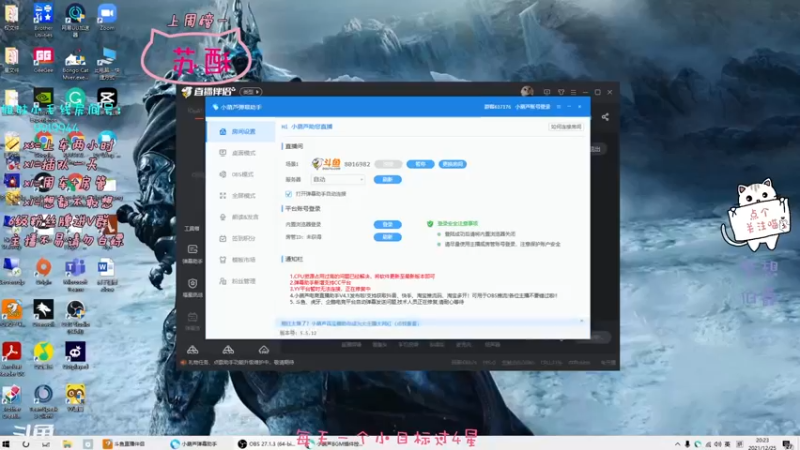Image resolution: width=800 pixels, height=450 pixels.
Task: Select OBS模式 in the sidebar
Action: tap(240, 174)
